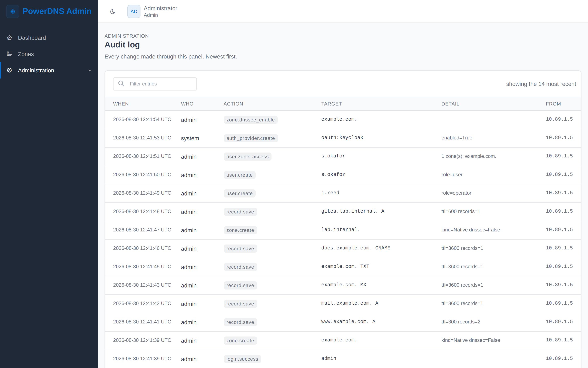Click the ADMINISTRATION breadcrumb label
Screen dimensions: 588x368
coord(127,36)
